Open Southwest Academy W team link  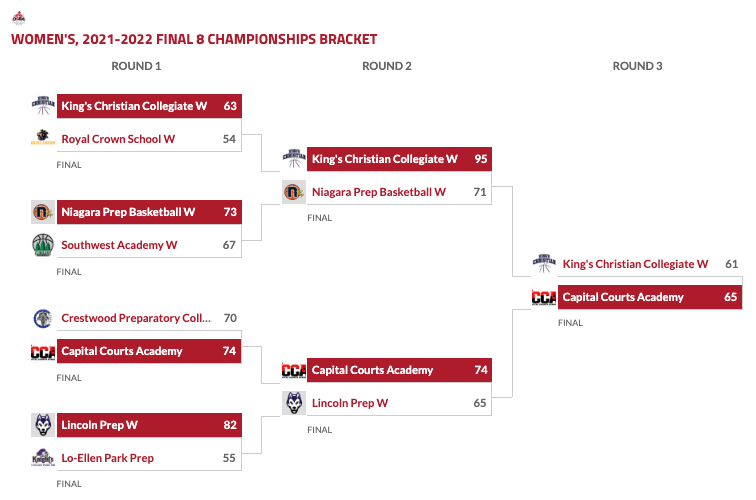[119, 245]
